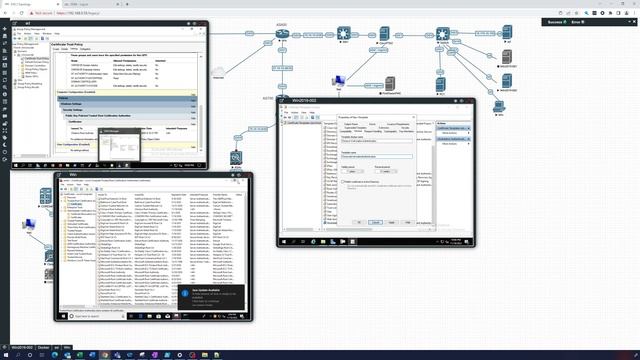Click the zoom magnifier icon in EVE sidebar
640x360 pixels.
click(x=5, y=87)
